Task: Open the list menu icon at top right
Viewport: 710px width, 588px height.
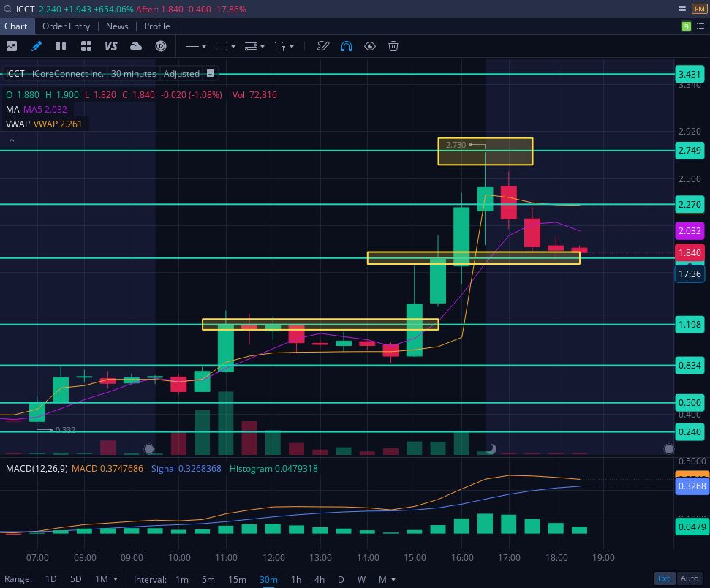Action: click(700, 26)
